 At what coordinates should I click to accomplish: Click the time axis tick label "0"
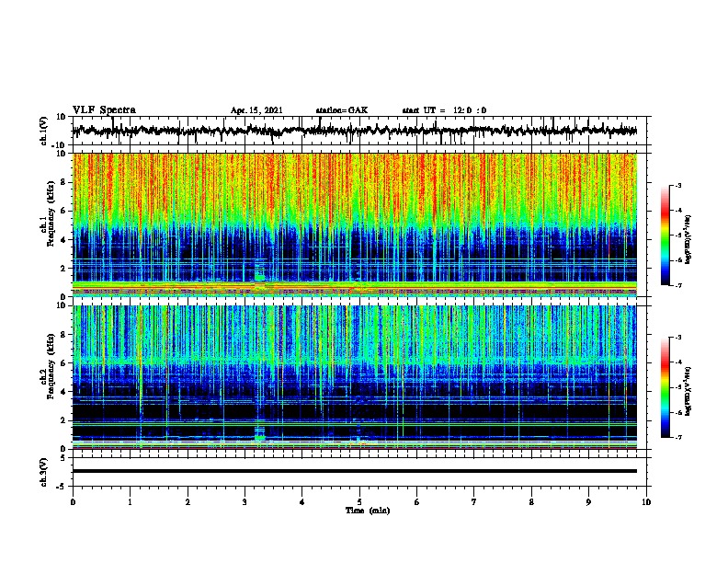click(73, 502)
